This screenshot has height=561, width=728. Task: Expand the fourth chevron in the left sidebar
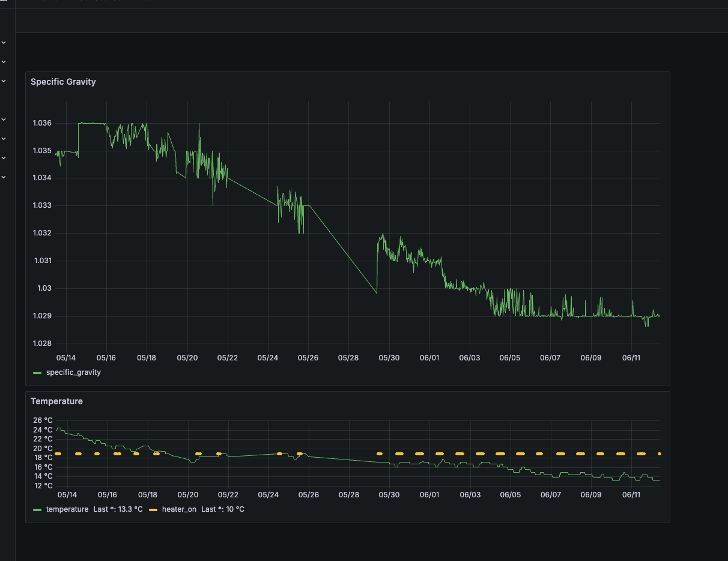(x=4, y=120)
